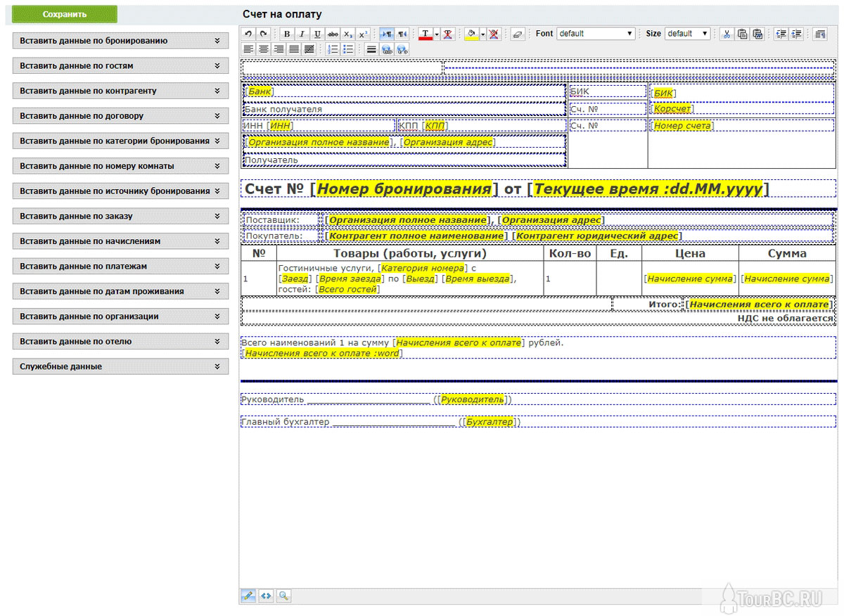Expand Вставить данные по бронированию
The height and width of the screenshot is (616, 844).
pos(120,41)
